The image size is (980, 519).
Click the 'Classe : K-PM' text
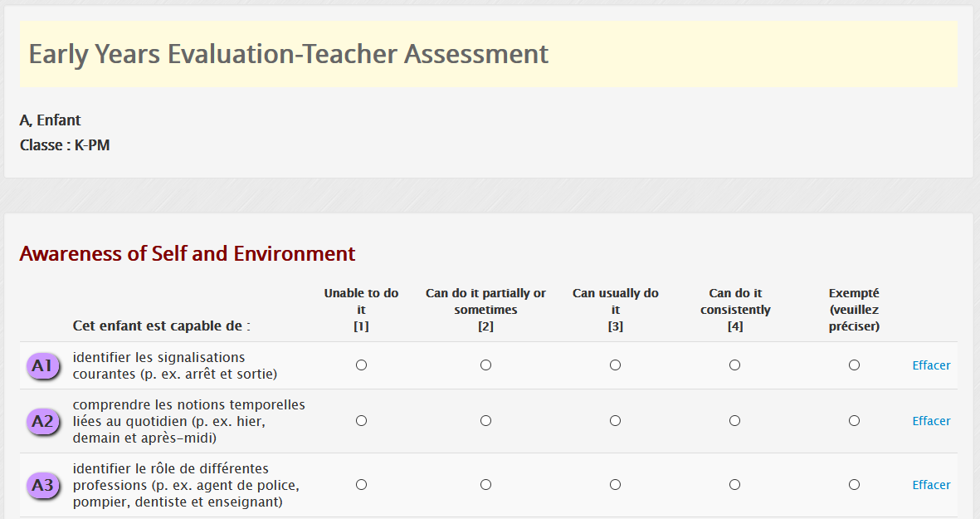[65, 145]
